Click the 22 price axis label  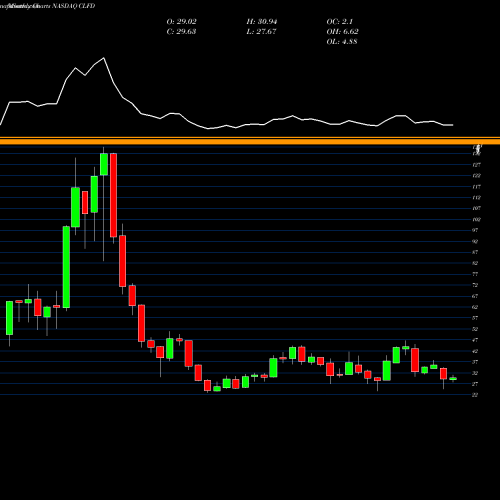click(475, 395)
